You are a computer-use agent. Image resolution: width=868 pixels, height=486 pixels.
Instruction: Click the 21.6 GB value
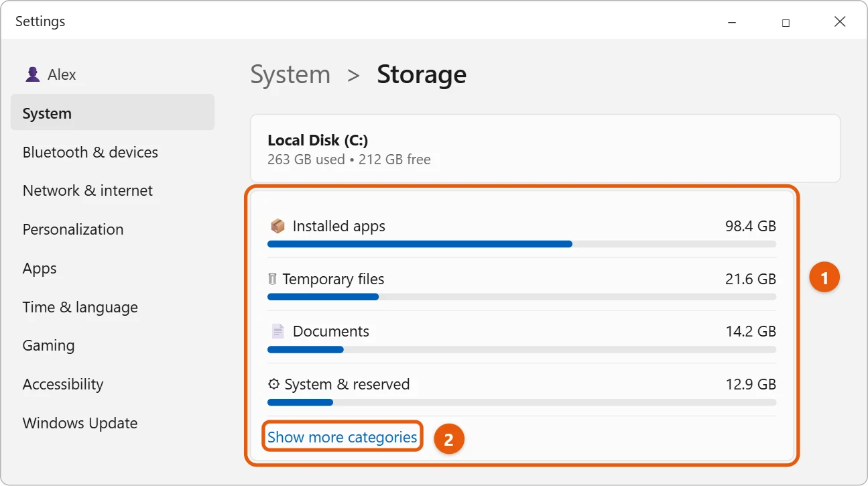pos(750,279)
